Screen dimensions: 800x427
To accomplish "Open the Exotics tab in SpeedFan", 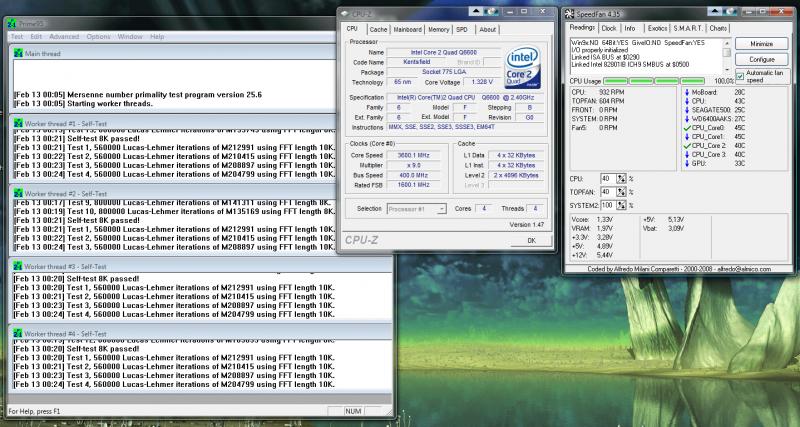I will 657,29.
